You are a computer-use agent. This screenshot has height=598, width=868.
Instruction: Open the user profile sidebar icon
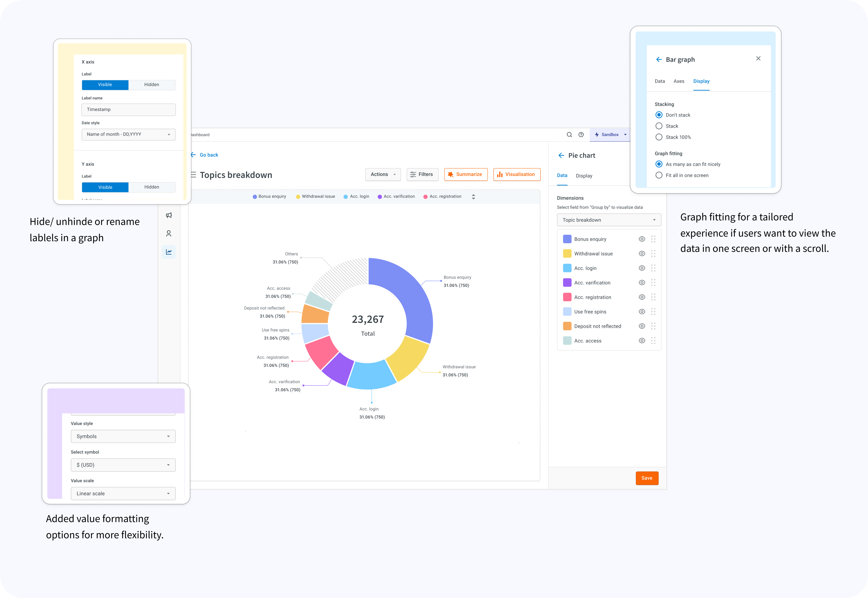pyautogui.click(x=169, y=233)
